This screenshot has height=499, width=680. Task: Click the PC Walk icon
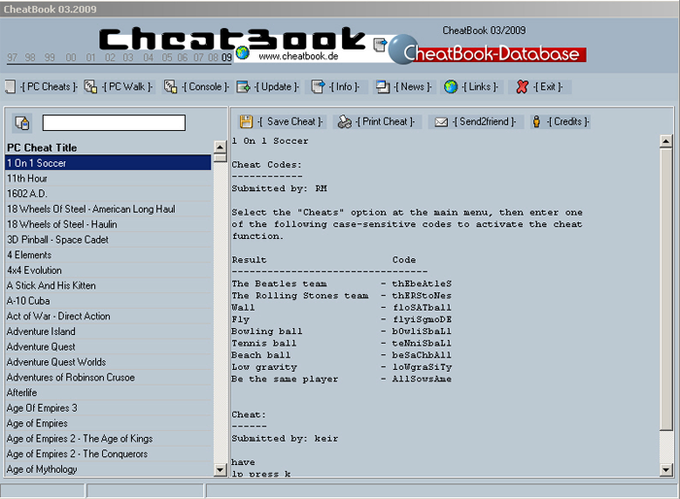(x=90, y=87)
